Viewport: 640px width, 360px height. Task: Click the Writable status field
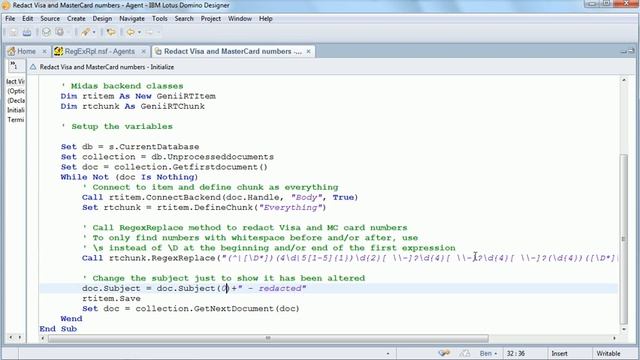pyautogui.click(x=608, y=353)
